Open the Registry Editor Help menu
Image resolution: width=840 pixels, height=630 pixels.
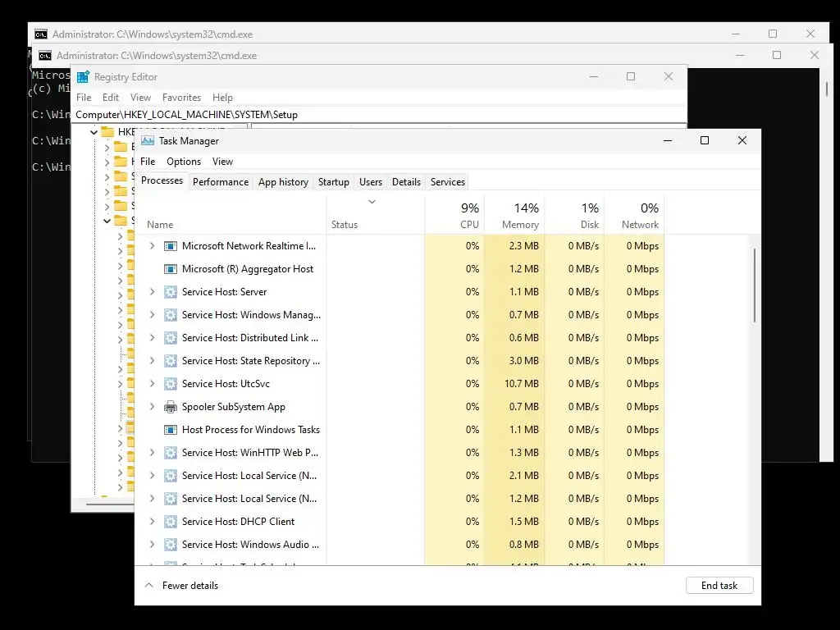tap(222, 98)
